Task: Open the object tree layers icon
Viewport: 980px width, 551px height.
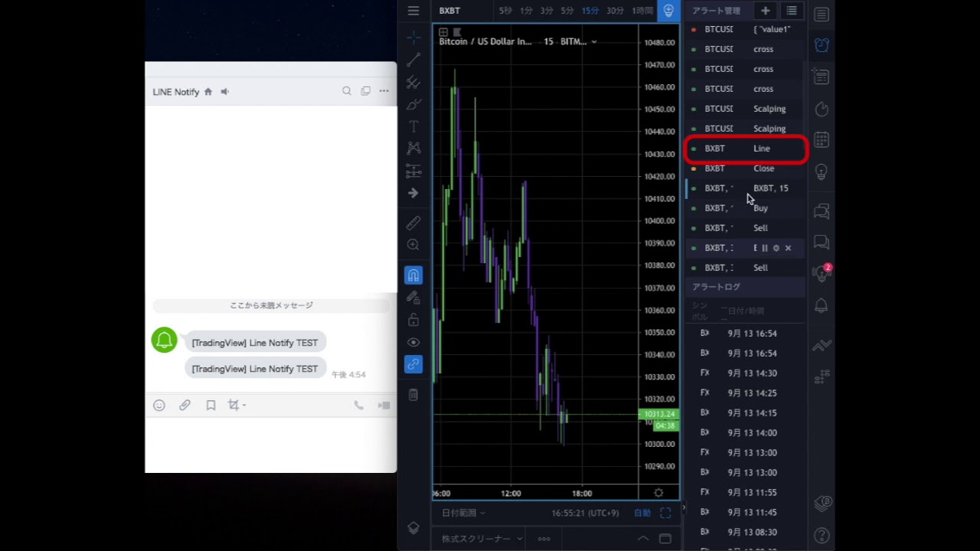Action: (x=413, y=528)
